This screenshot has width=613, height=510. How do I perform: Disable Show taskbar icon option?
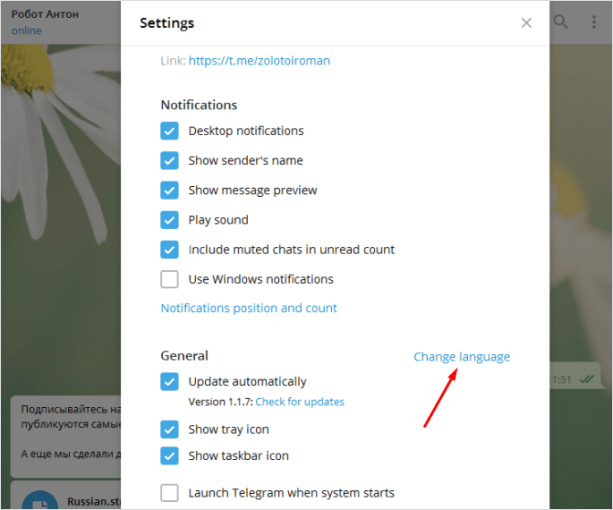click(x=170, y=456)
